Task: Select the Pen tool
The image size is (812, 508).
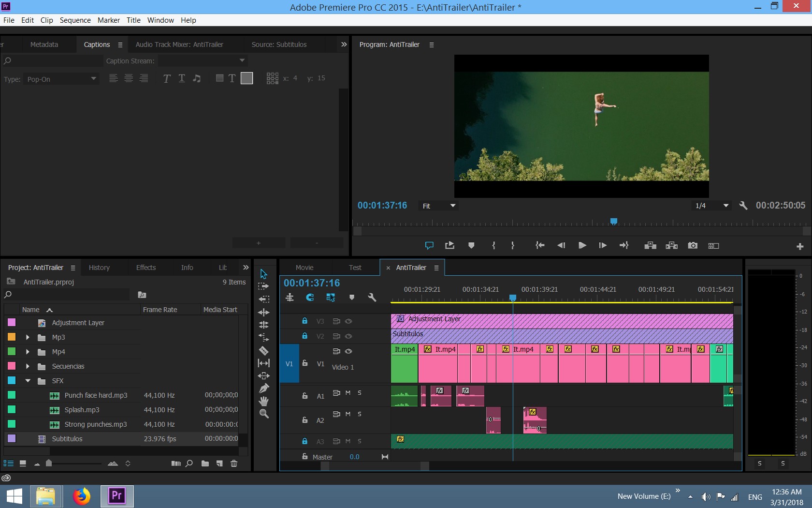Action: (263, 388)
